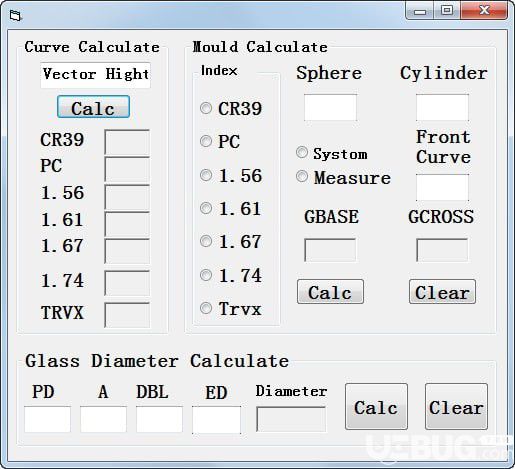Click the application icon in the title bar
The height and width of the screenshot is (469, 515).
pos(15,15)
